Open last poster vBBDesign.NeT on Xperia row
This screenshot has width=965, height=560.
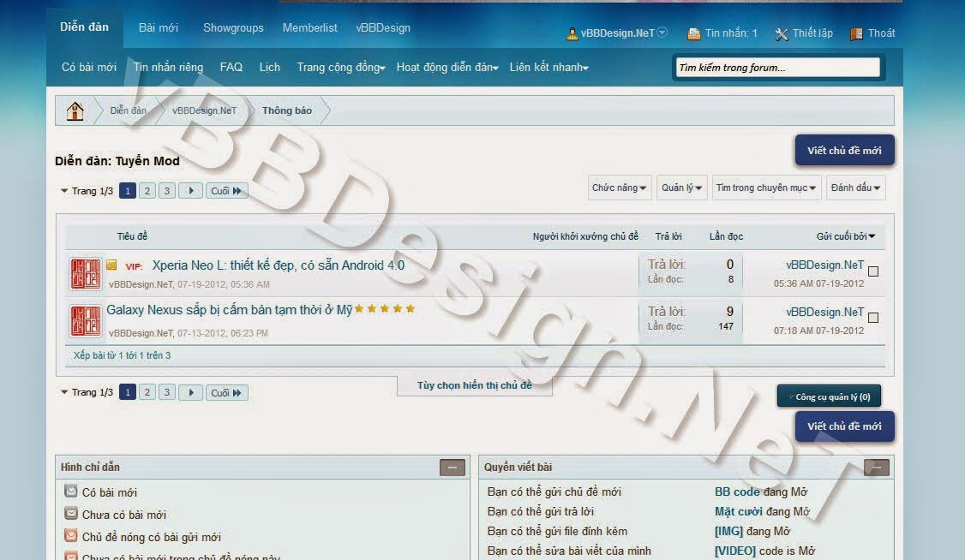[824, 265]
